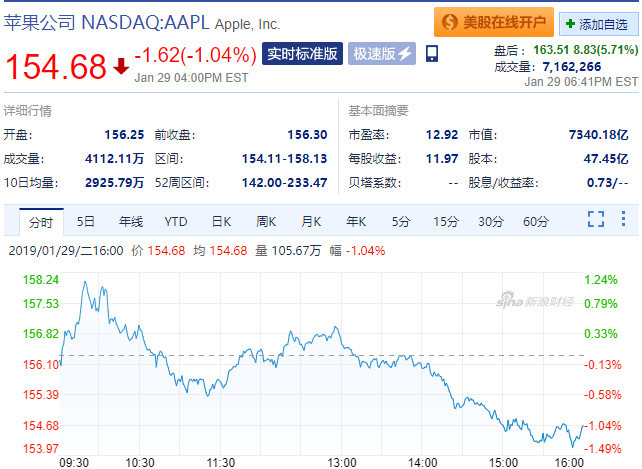Click the 基本面摘要 section heading
This screenshot has height=469, width=642.
click(378, 111)
